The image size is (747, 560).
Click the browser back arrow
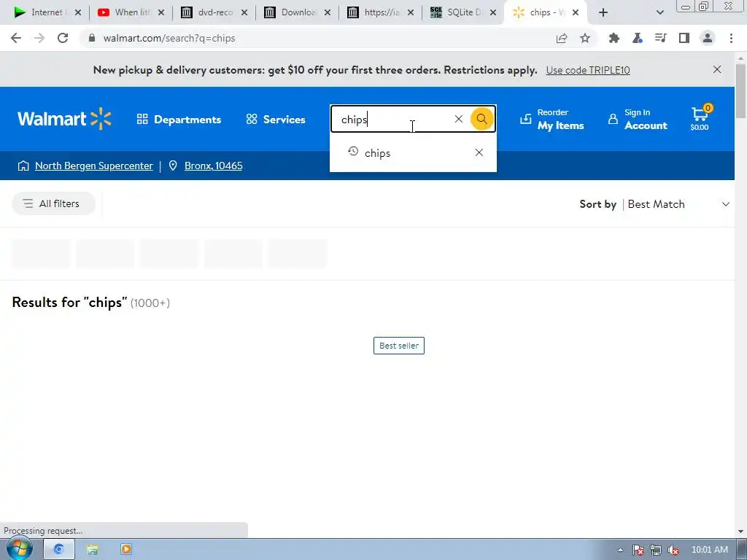point(16,38)
